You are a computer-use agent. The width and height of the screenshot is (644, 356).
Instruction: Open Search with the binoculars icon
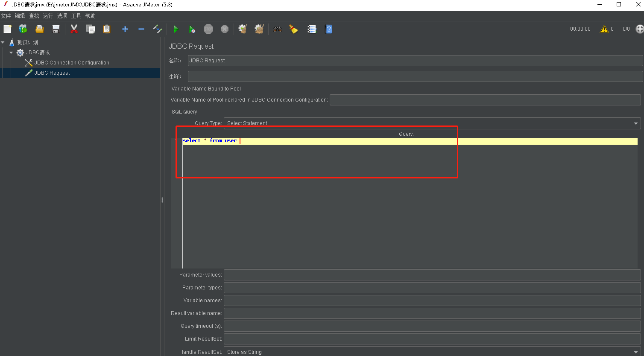point(278,29)
